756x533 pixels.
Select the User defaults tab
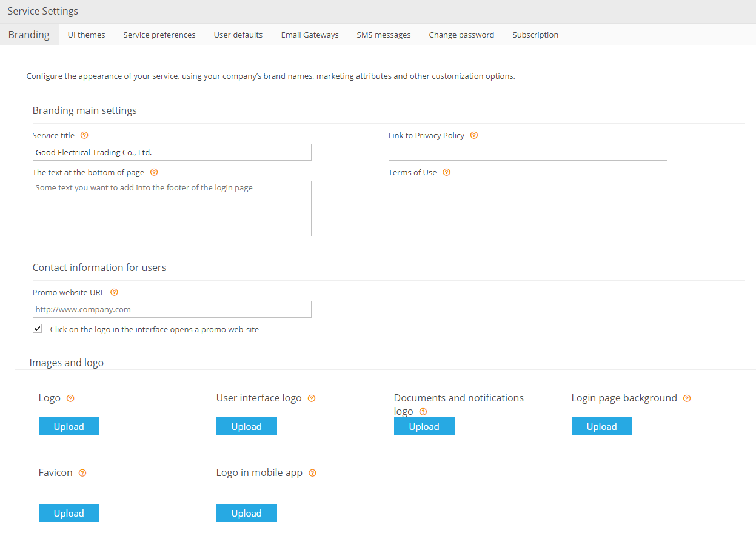(238, 35)
